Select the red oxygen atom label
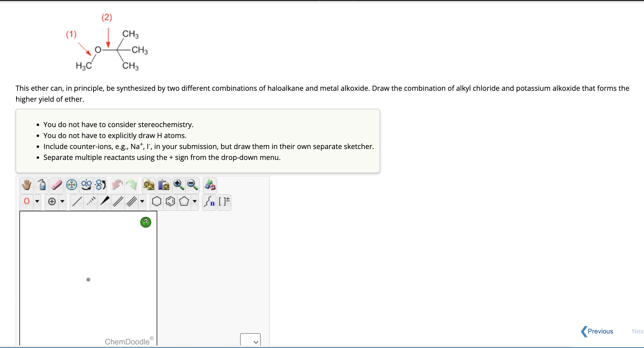 27,202
